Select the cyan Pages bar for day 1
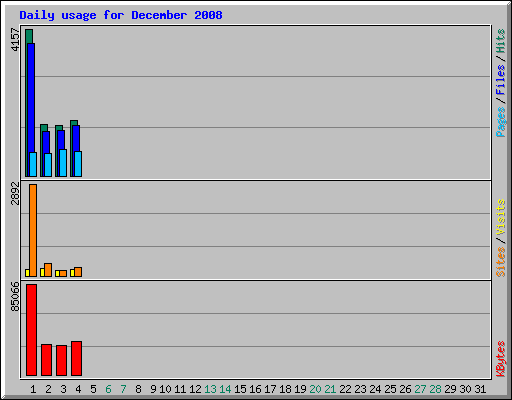 [33, 164]
